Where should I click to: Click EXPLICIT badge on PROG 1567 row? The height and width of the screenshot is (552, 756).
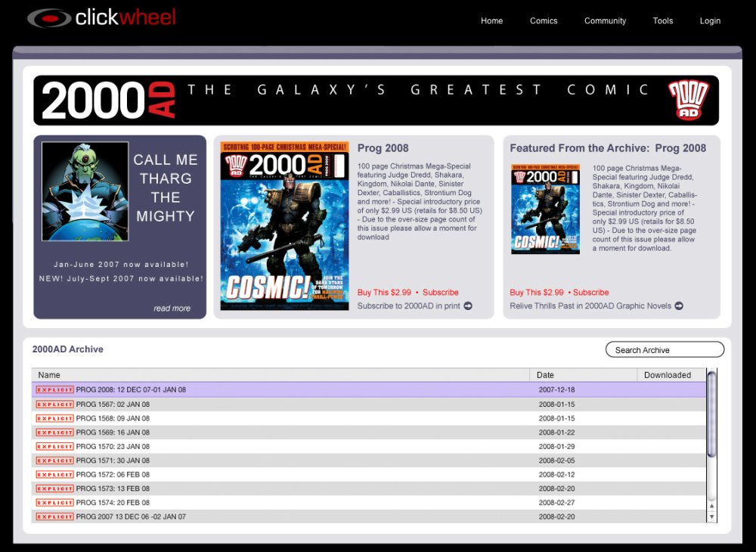[55, 405]
